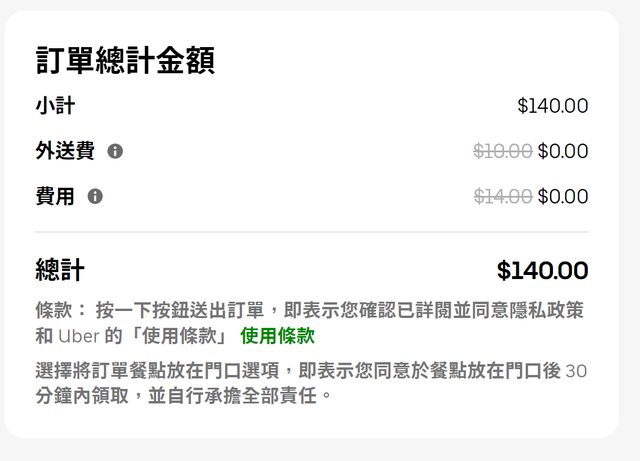The height and width of the screenshot is (461, 640).
Task: Click the 小計 amount $140.00
Action: (x=552, y=106)
